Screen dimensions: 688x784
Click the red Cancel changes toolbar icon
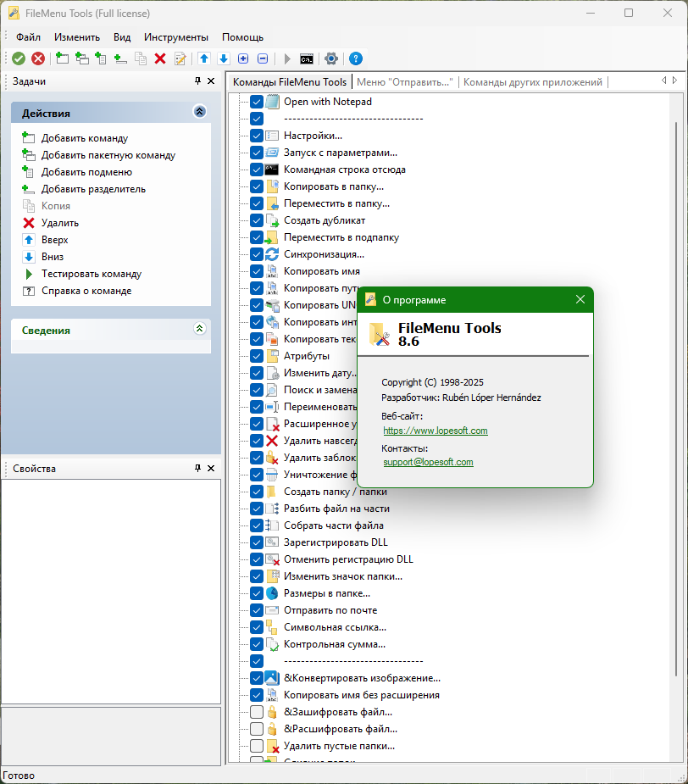pos(38,58)
